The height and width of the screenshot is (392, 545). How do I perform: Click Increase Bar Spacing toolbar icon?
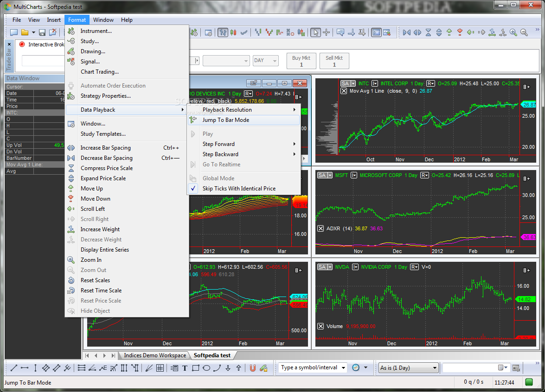click(417, 32)
